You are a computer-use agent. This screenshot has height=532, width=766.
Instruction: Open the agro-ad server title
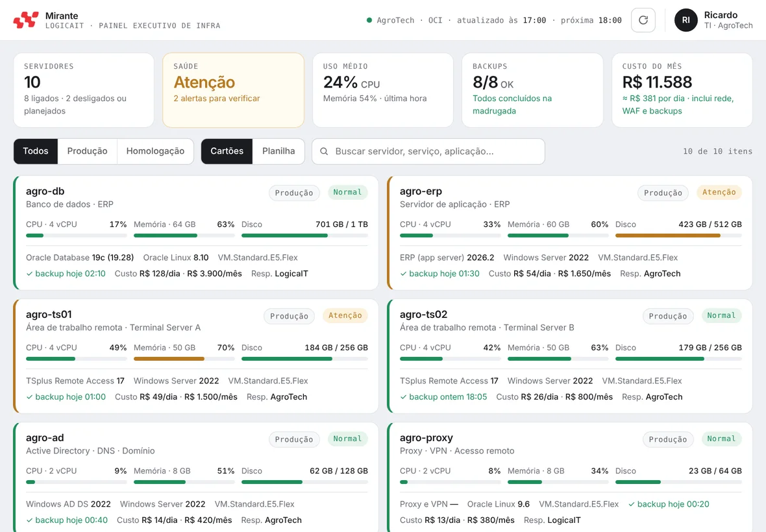coord(45,438)
